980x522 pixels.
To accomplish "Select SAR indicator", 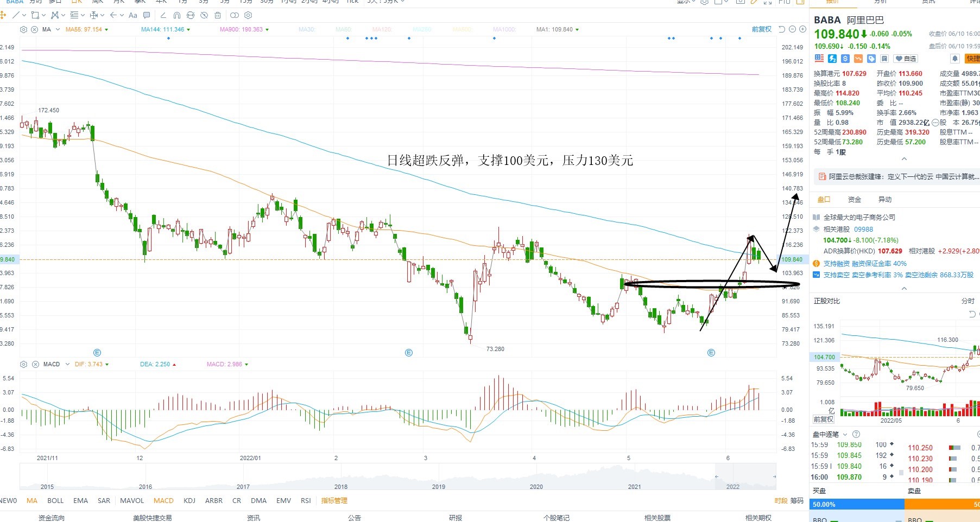I will point(104,501).
